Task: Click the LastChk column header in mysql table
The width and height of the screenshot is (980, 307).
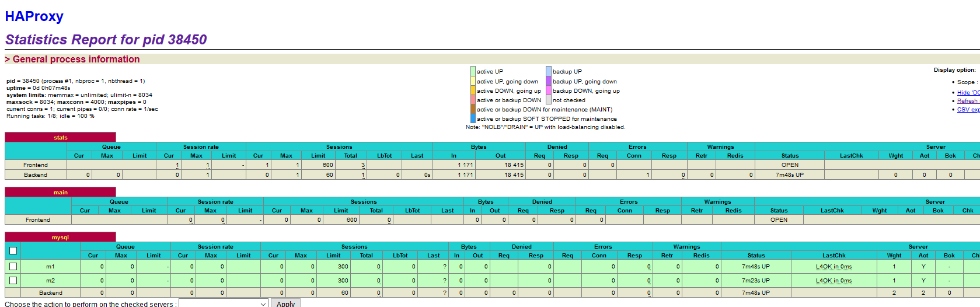Action: pos(833,256)
